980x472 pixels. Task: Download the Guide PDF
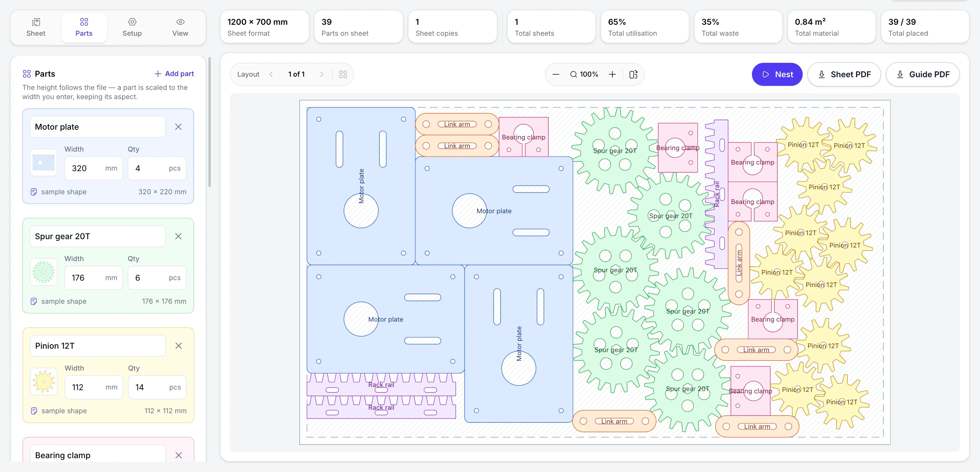[922, 74]
